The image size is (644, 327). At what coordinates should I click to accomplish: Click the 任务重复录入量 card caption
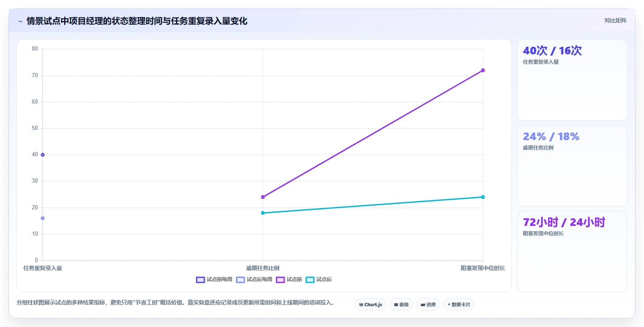541,62
